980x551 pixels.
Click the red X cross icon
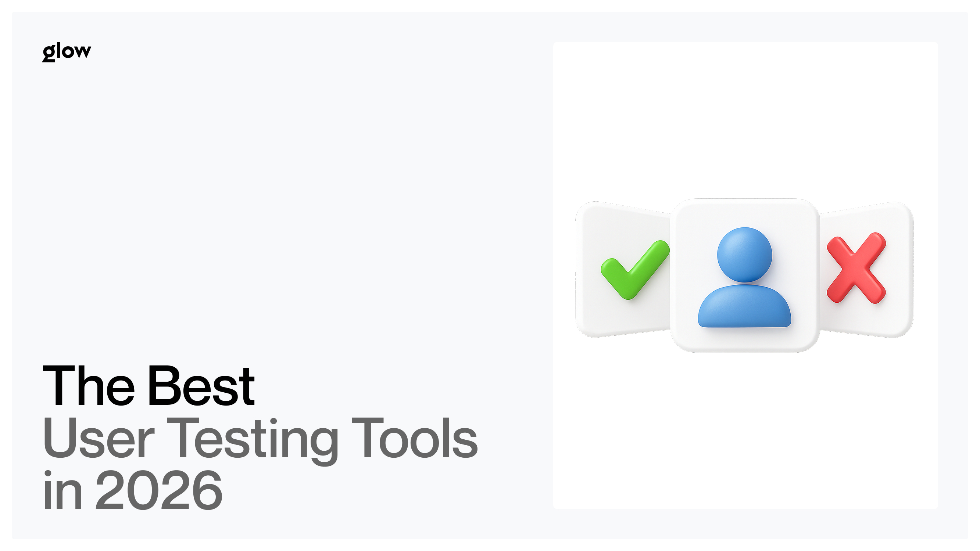click(x=856, y=268)
